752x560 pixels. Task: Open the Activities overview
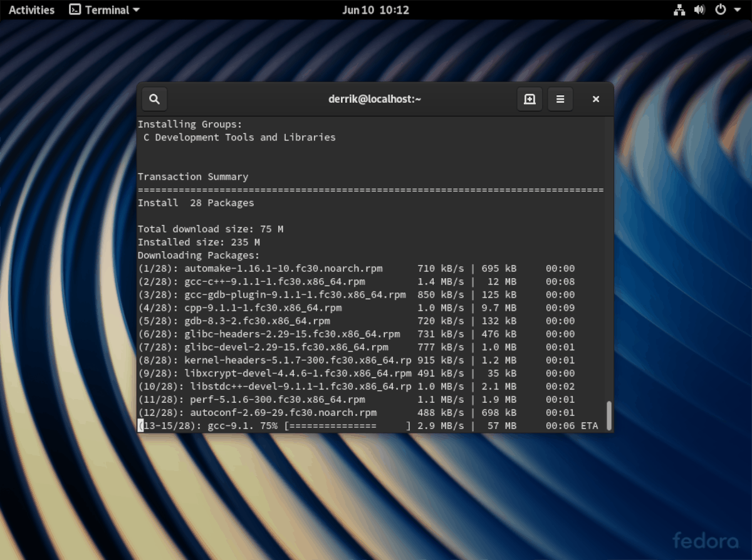point(31,10)
